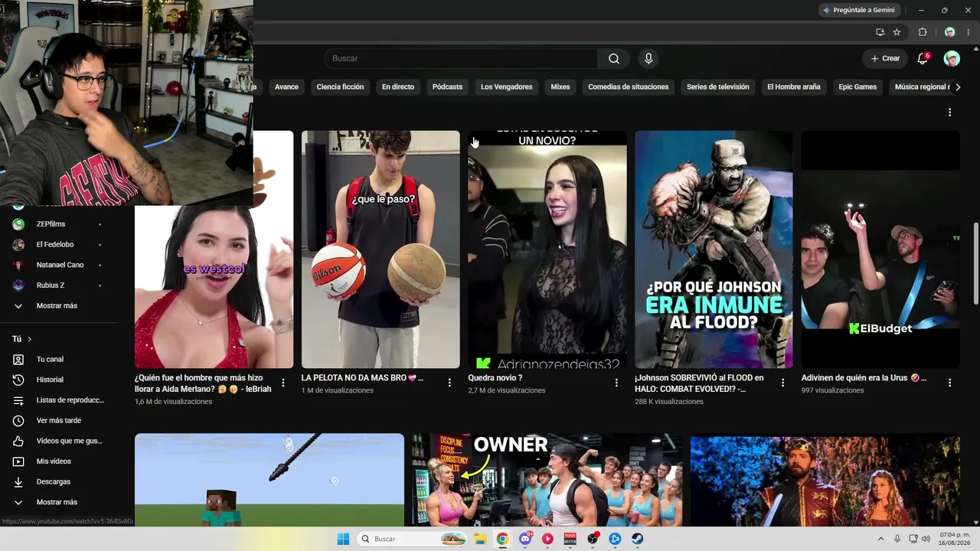
Task: Open options for the Johnson FLOOD short
Action: pyautogui.click(x=782, y=383)
